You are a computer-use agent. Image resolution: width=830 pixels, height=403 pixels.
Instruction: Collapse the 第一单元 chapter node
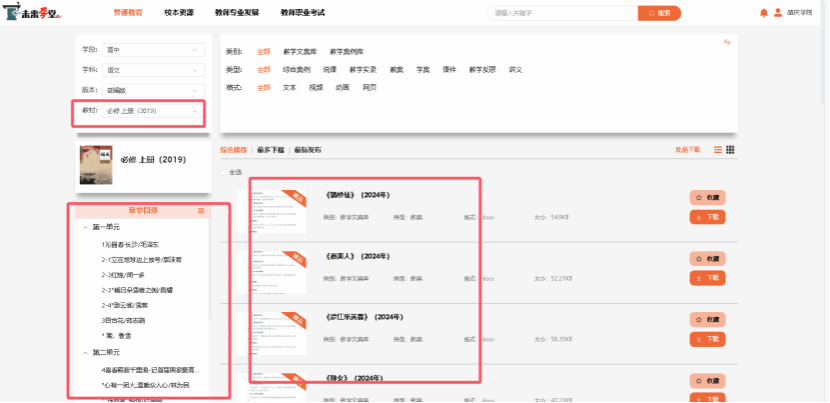[x=85, y=228]
